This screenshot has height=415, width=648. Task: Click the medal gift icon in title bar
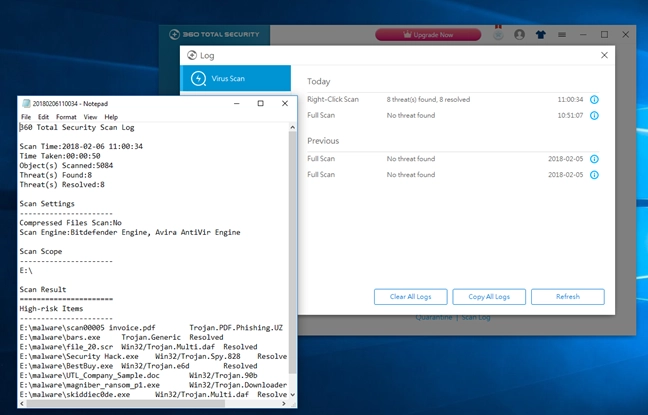pyautogui.click(x=498, y=34)
